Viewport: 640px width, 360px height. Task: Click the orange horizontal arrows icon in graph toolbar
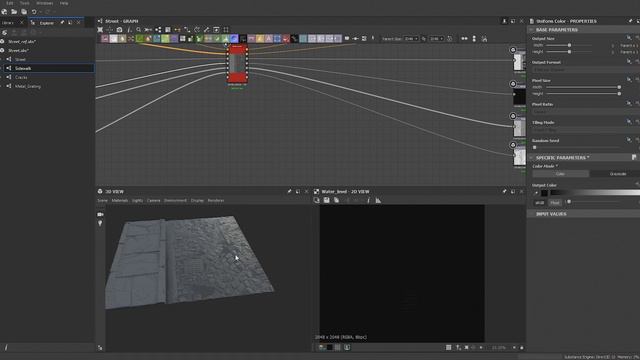pos(178,29)
